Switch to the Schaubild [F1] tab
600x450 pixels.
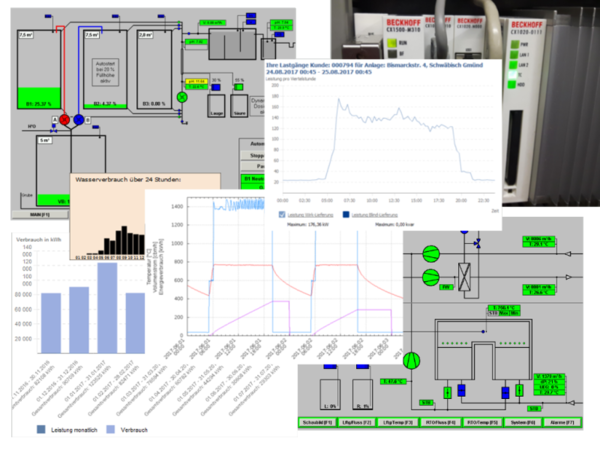[317, 422]
